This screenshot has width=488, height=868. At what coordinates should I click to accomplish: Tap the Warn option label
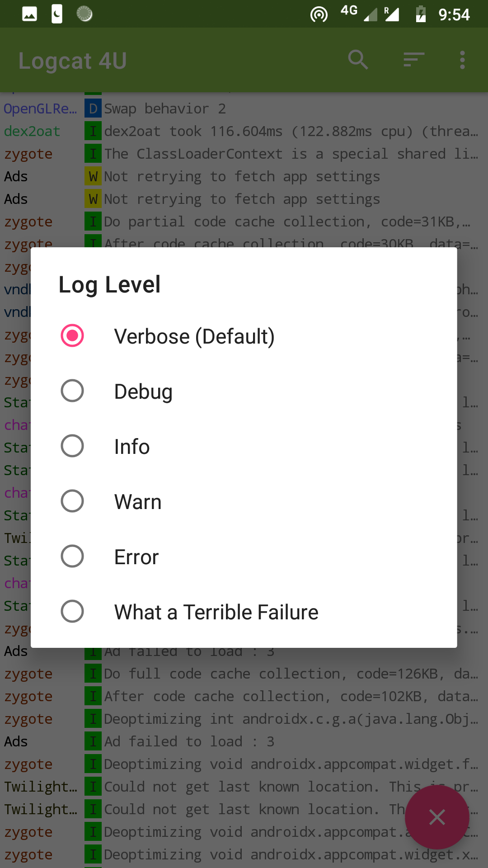point(138,502)
